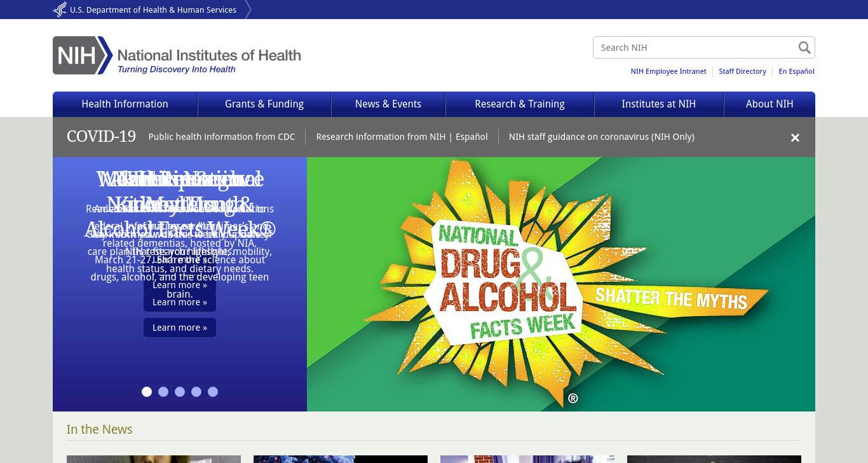Open NIH Employee Intranet link
Image resolution: width=868 pixels, height=463 pixels.
click(668, 71)
